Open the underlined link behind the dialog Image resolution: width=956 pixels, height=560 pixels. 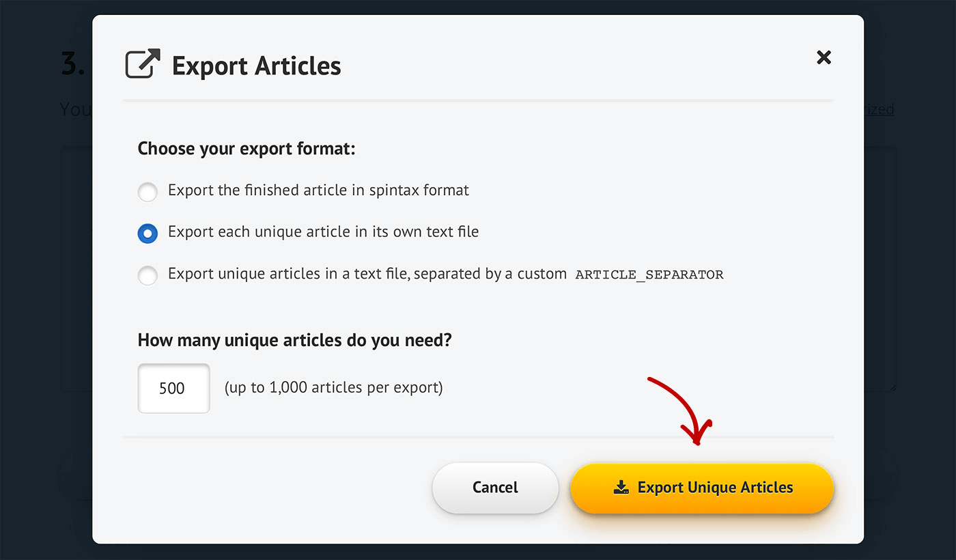pyautogui.click(x=877, y=109)
